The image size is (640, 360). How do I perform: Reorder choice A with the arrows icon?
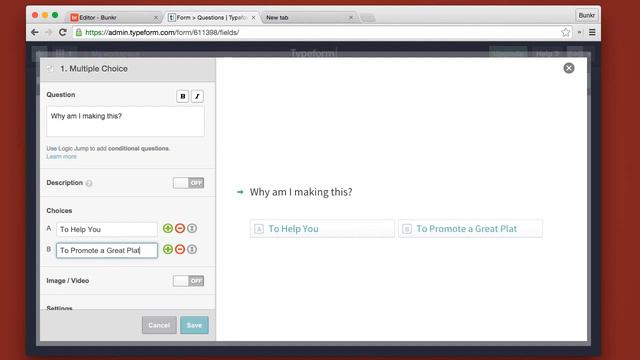click(x=192, y=228)
